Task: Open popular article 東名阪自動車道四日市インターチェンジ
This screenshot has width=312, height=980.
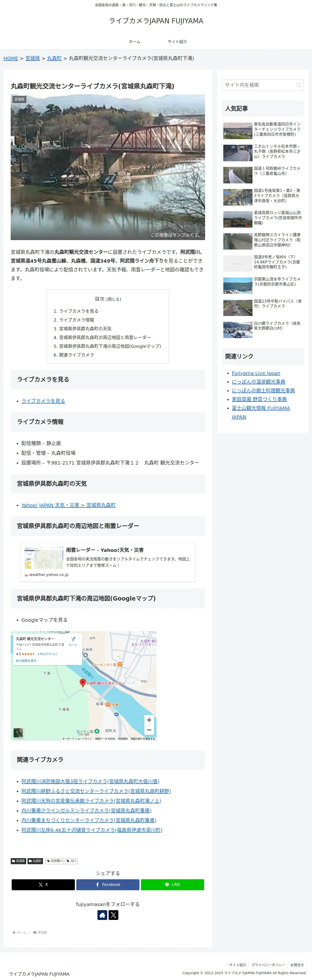Action: point(263,130)
